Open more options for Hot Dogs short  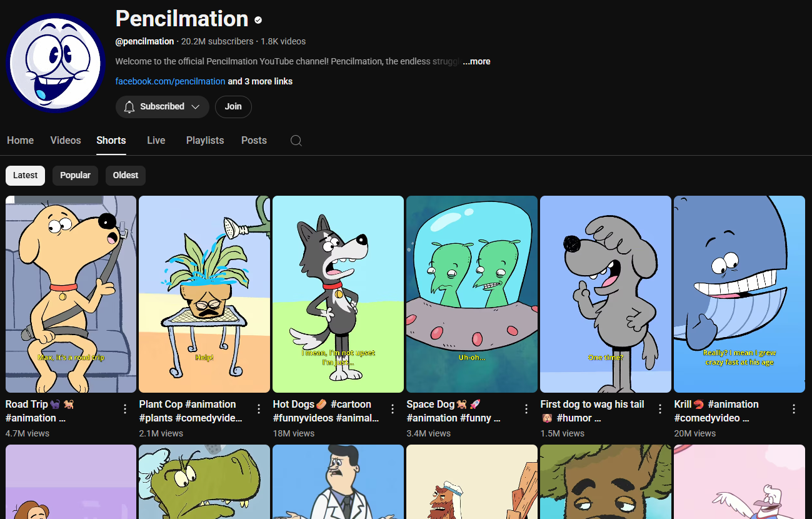point(393,409)
